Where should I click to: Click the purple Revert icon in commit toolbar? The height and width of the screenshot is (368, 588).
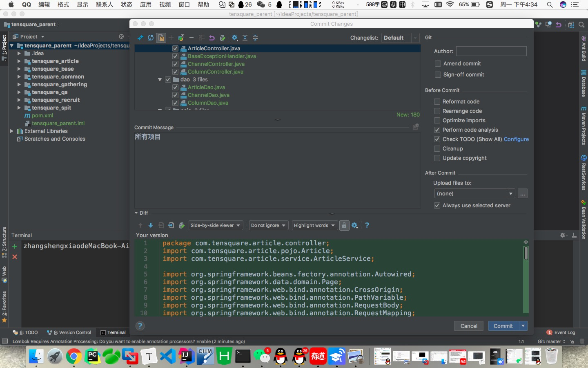point(212,38)
